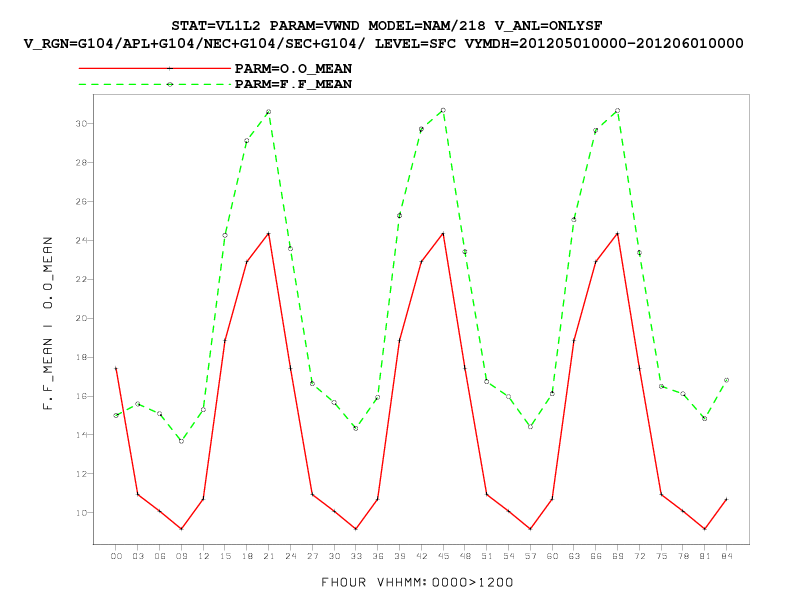Click x-axis tick label 00

pyautogui.click(x=116, y=556)
